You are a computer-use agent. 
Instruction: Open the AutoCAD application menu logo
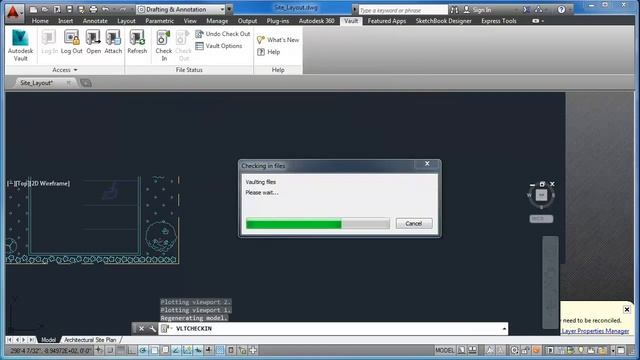coord(13,12)
